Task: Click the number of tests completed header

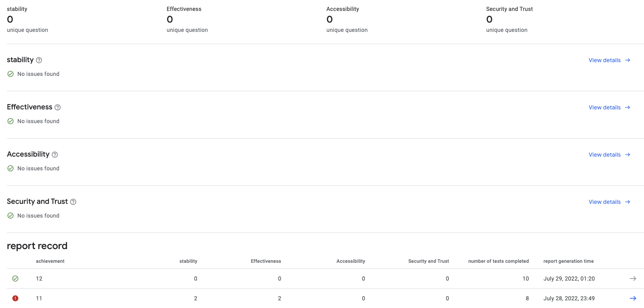Action: 498,261
